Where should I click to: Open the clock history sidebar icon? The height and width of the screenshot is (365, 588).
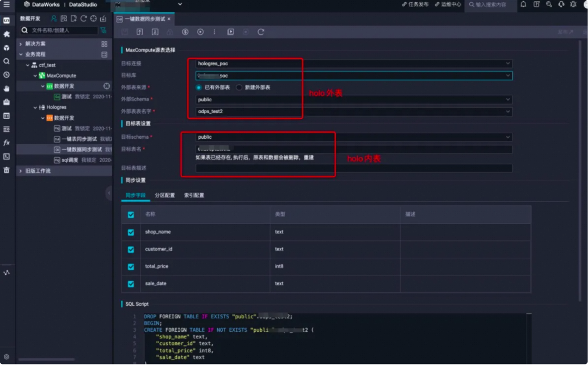pyautogui.click(x=7, y=75)
